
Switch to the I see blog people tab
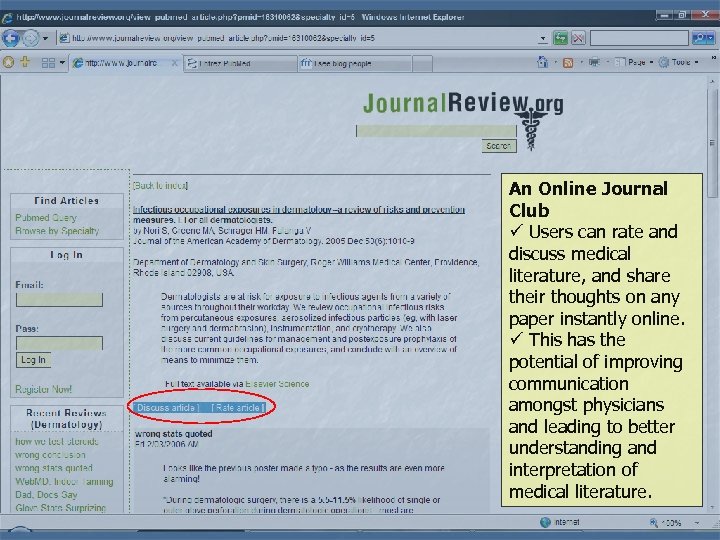click(x=354, y=63)
